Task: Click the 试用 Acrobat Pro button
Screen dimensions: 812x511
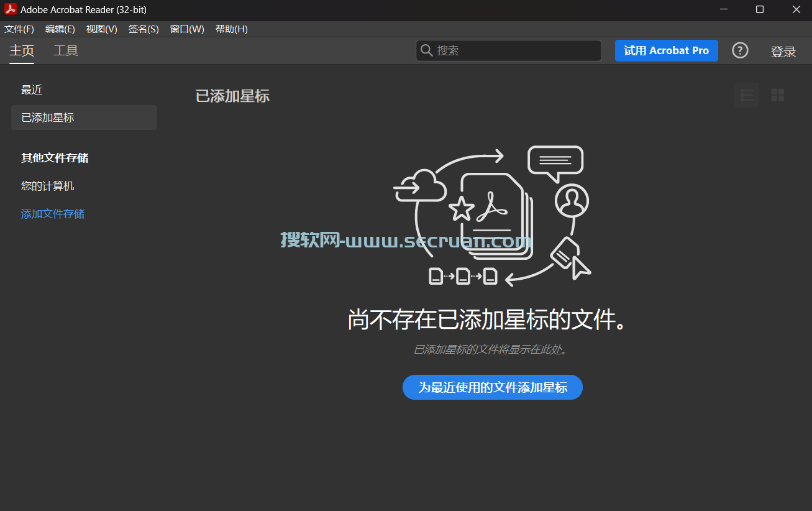Action: [667, 51]
